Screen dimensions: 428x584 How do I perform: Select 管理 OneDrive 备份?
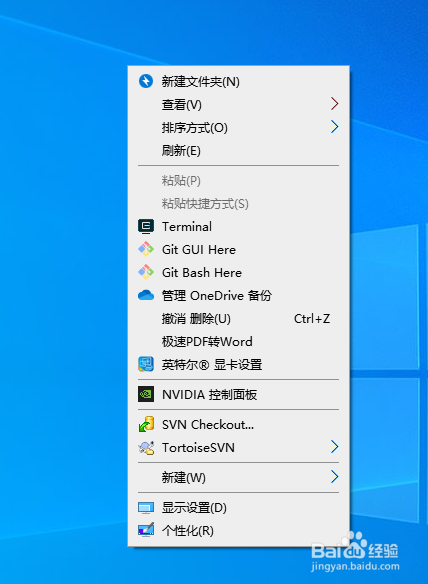(x=238, y=296)
